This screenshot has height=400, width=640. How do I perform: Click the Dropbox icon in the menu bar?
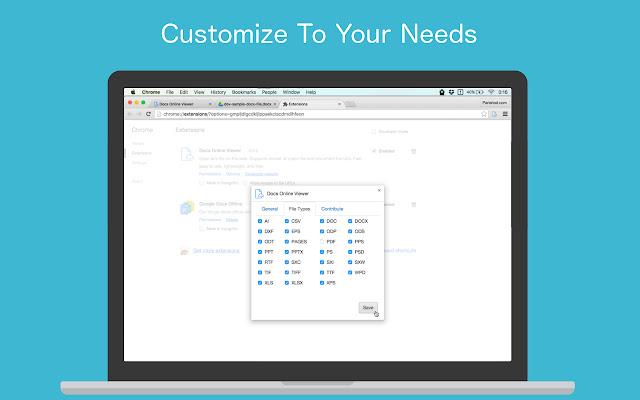click(x=451, y=92)
